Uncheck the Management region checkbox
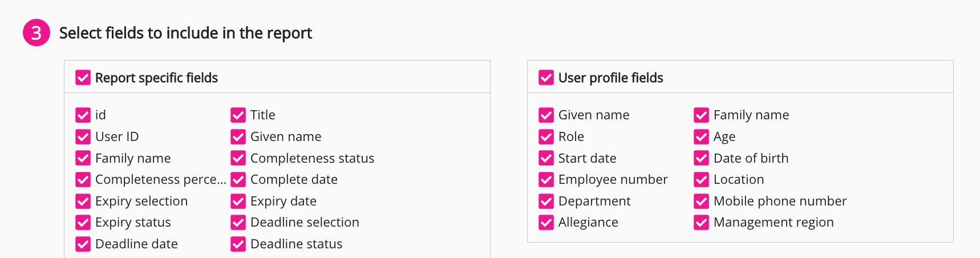980x258 pixels. (x=702, y=223)
